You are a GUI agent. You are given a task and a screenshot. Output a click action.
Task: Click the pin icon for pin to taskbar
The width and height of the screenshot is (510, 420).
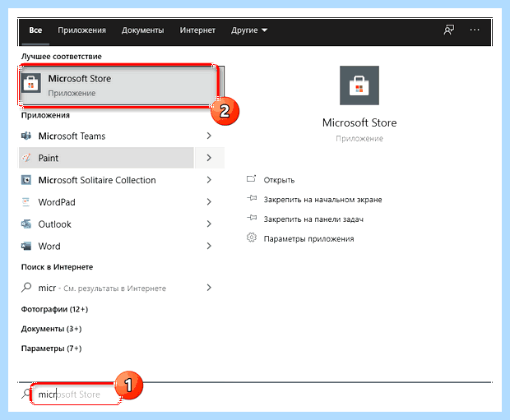(252, 218)
